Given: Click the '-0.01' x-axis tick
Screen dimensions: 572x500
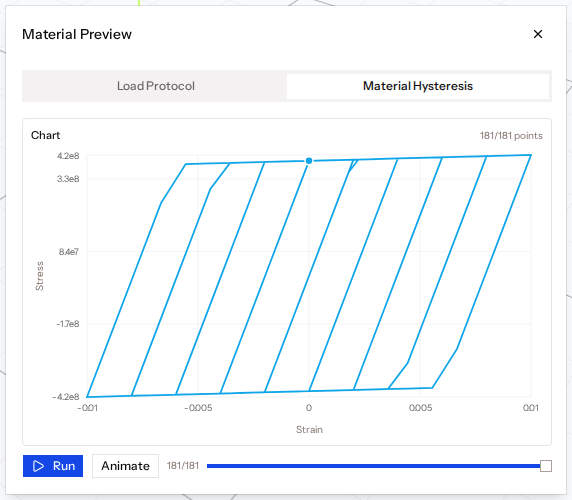Looking at the screenshot, I should tap(88, 408).
